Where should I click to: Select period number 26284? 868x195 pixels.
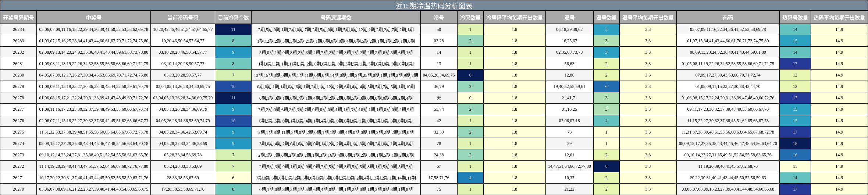click(18, 29)
